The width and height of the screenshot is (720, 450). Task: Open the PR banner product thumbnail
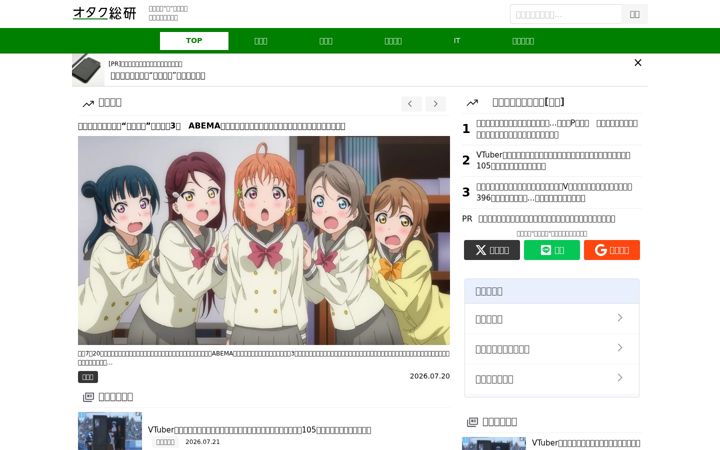88,70
